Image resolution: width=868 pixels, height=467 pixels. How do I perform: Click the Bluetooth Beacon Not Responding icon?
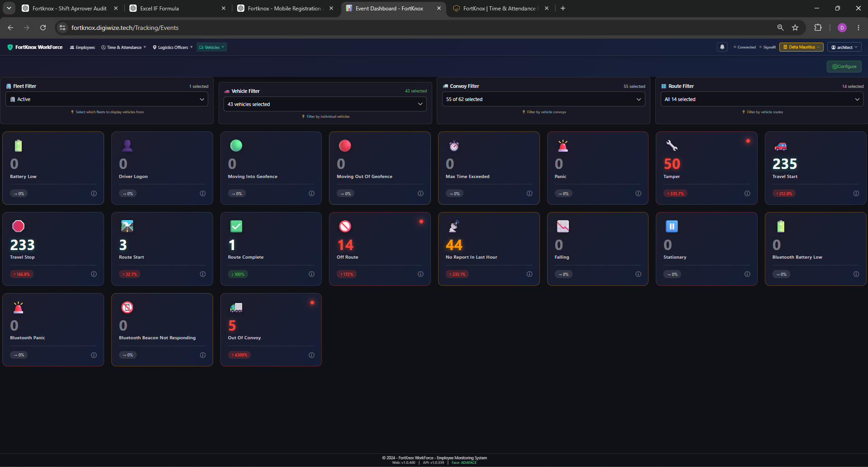coord(127,307)
